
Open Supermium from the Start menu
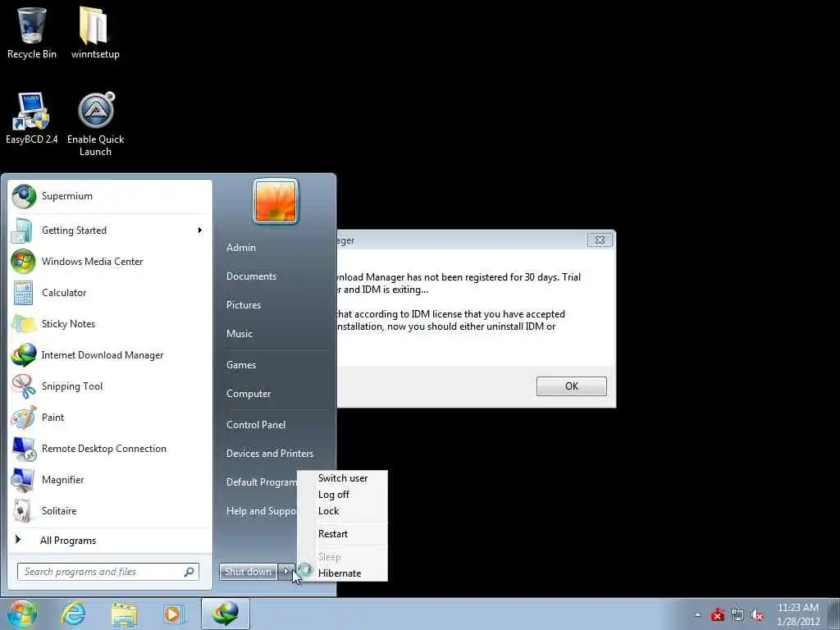point(111,196)
